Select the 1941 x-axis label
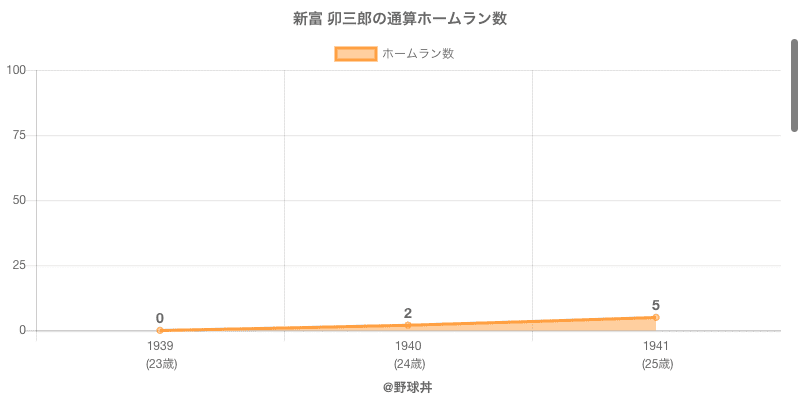This screenshot has width=800, height=400. coord(656,346)
